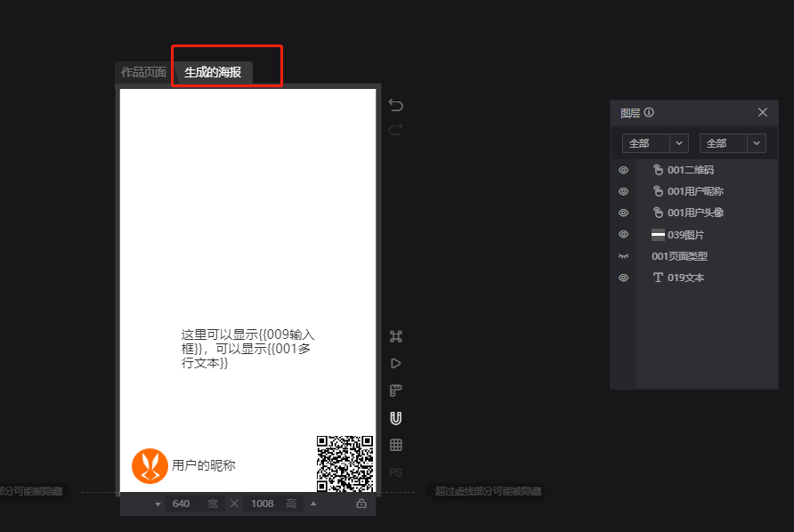Select the 001二维码 layer row
The width and height of the screenshot is (794, 532).
[706, 170]
